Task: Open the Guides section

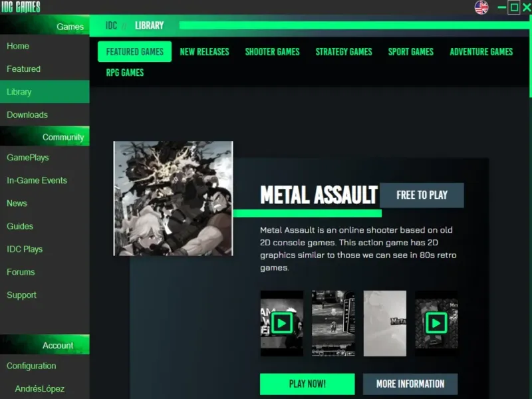Action: point(45,226)
